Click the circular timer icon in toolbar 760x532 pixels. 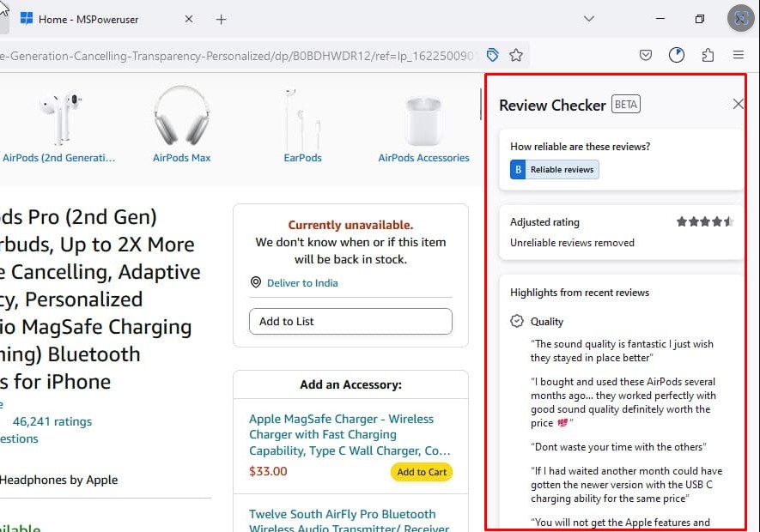(x=677, y=55)
